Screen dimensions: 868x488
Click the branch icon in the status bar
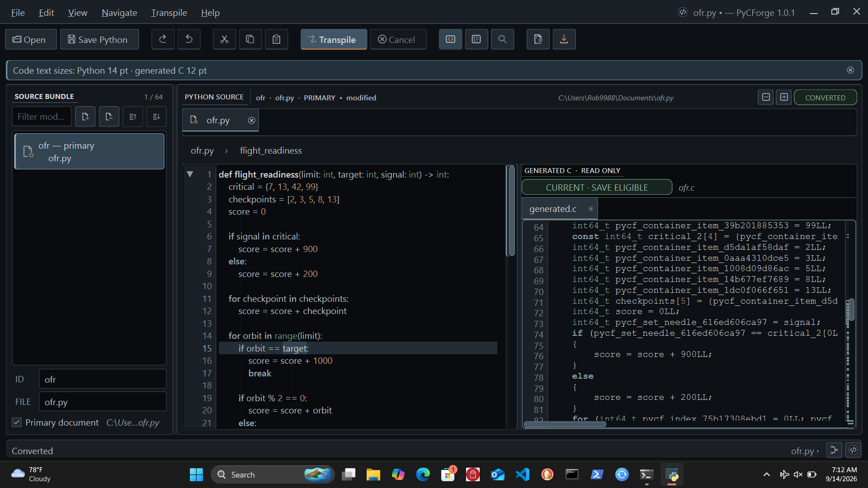pyautogui.click(x=834, y=450)
